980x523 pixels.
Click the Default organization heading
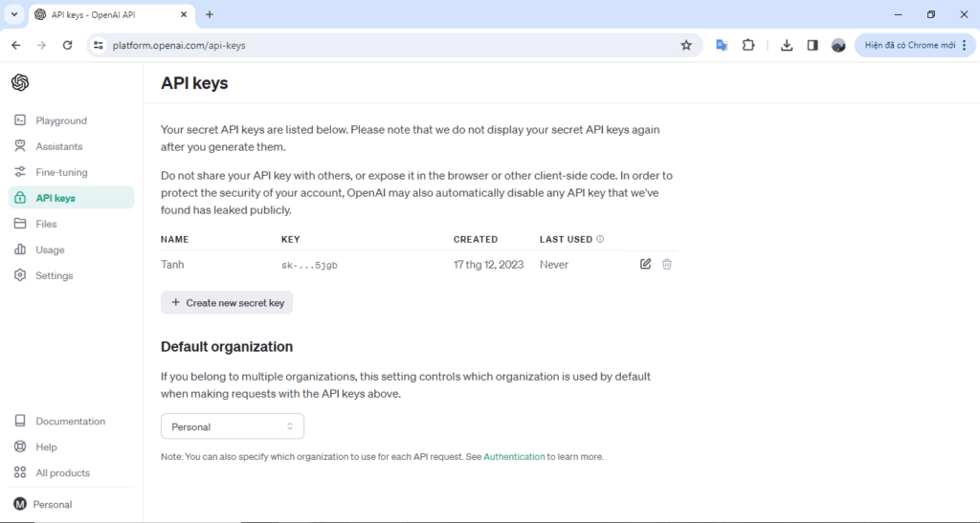pos(227,346)
